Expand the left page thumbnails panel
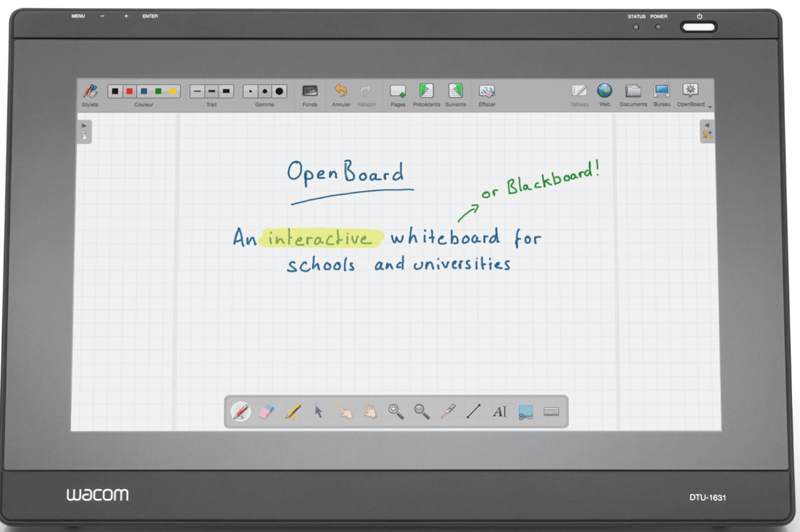 (84, 131)
